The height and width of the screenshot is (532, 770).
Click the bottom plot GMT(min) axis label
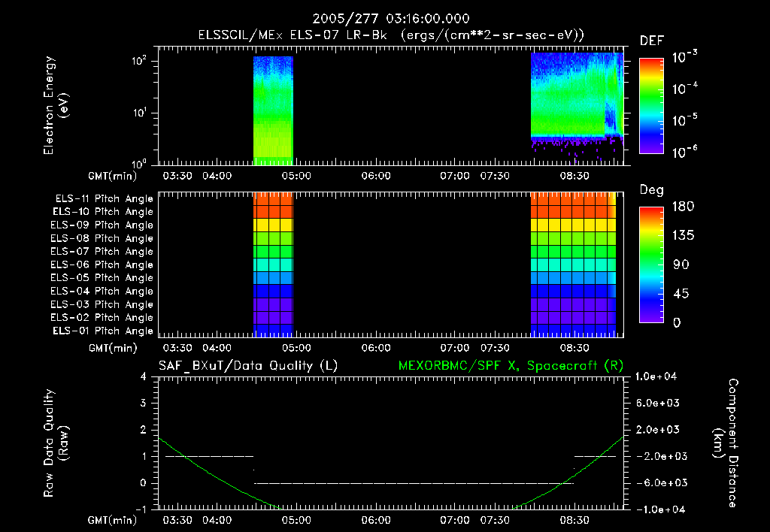coord(112,520)
